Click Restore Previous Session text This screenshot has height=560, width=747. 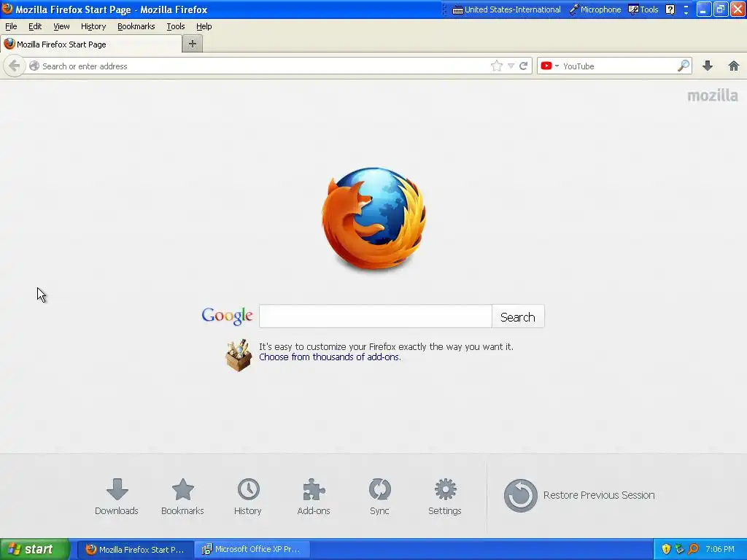click(599, 495)
